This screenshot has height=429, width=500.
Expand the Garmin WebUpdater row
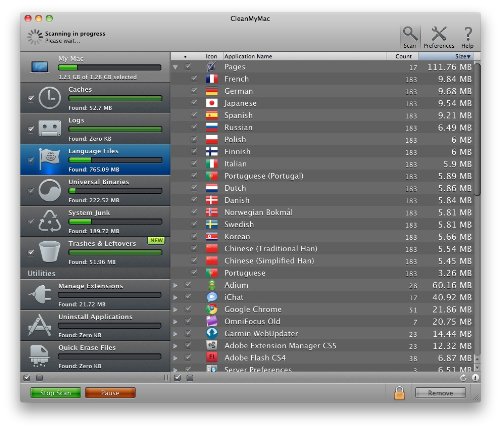[175, 334]
